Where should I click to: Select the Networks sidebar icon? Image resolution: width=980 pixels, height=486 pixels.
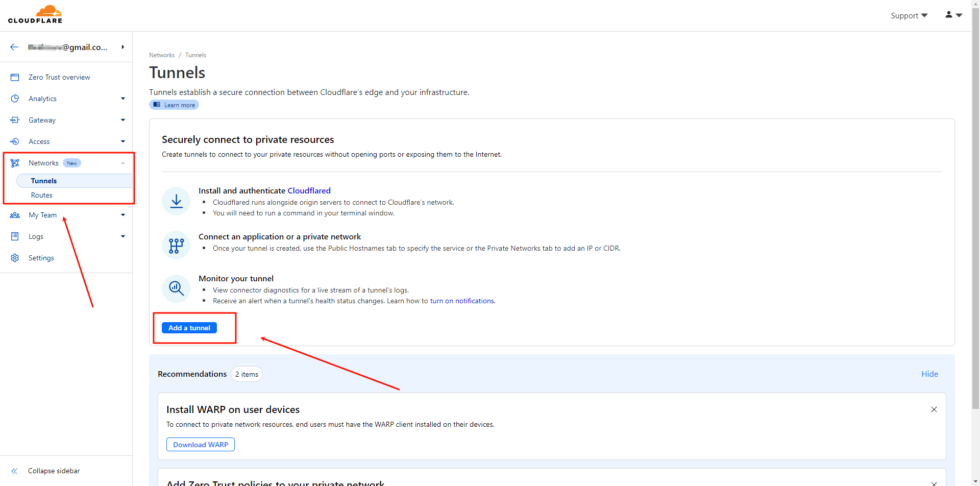(x=15, y=163)
